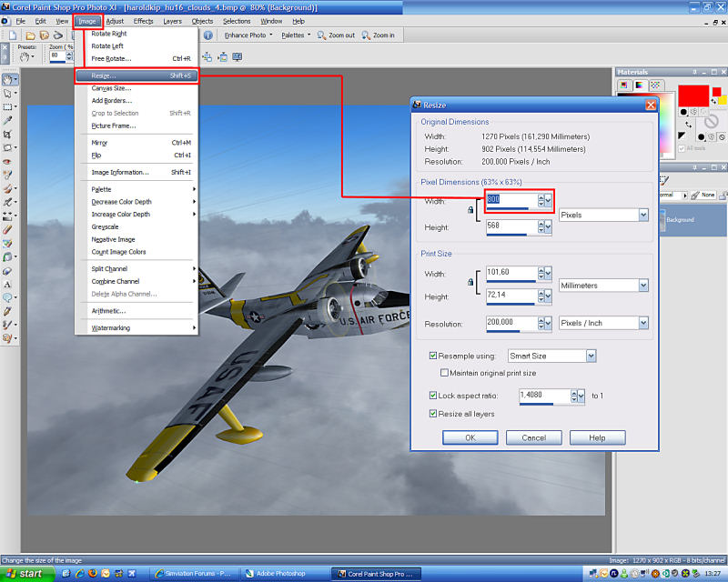This screenshot has height=582, width=728.
Task: Open the Effects menu
Action: (x=143, y=21)
